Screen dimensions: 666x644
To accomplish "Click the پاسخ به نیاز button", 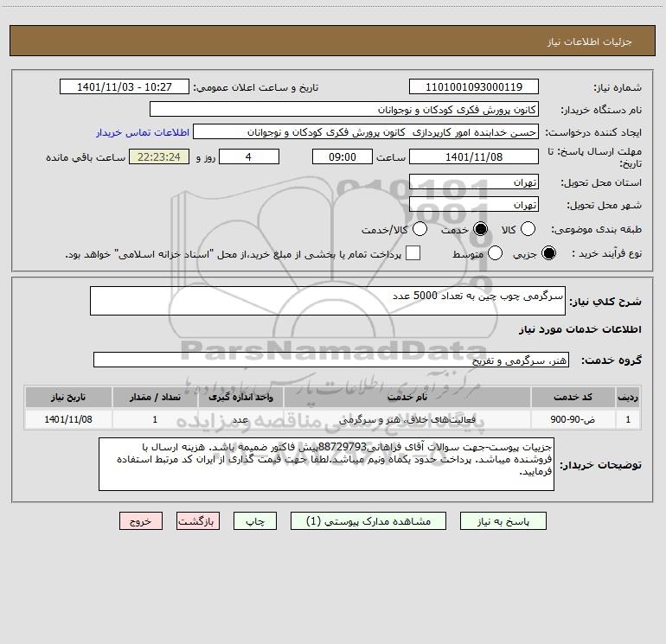I will (x=503, y=521).
